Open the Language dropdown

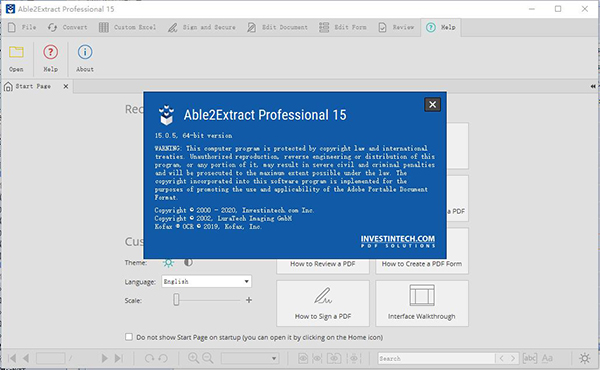click(x=206, y=282)
